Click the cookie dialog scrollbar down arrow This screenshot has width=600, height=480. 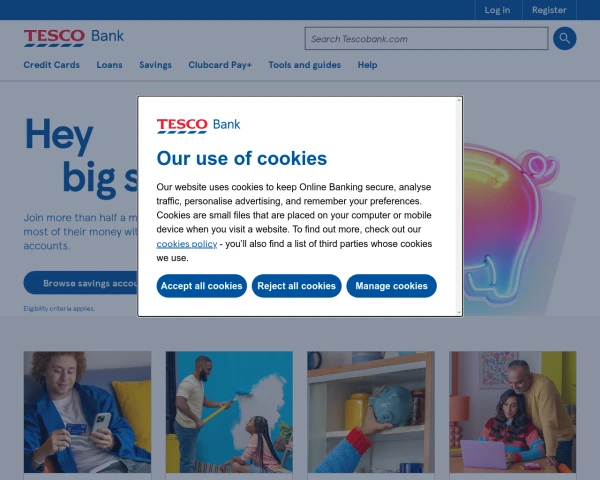[x=459, y=313]
